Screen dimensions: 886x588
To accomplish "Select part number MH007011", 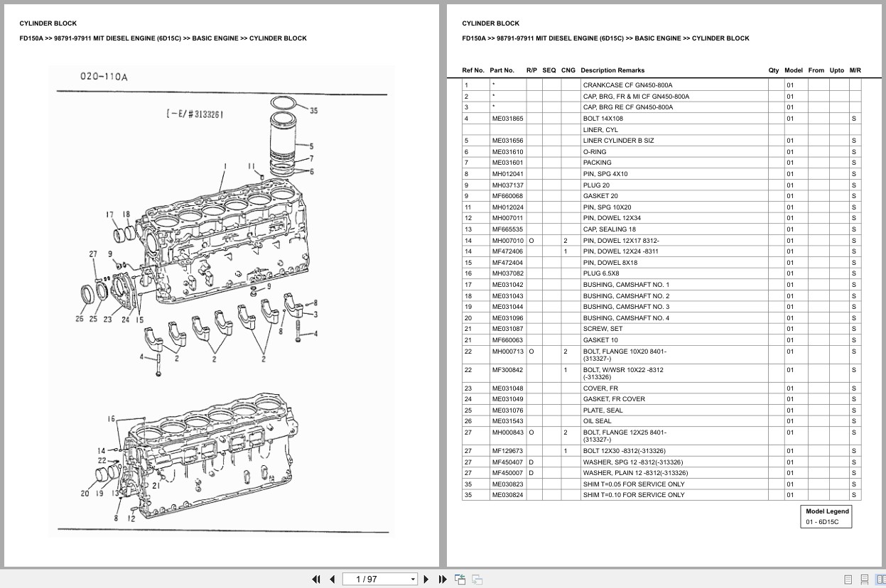I will (x=507, y=218).
